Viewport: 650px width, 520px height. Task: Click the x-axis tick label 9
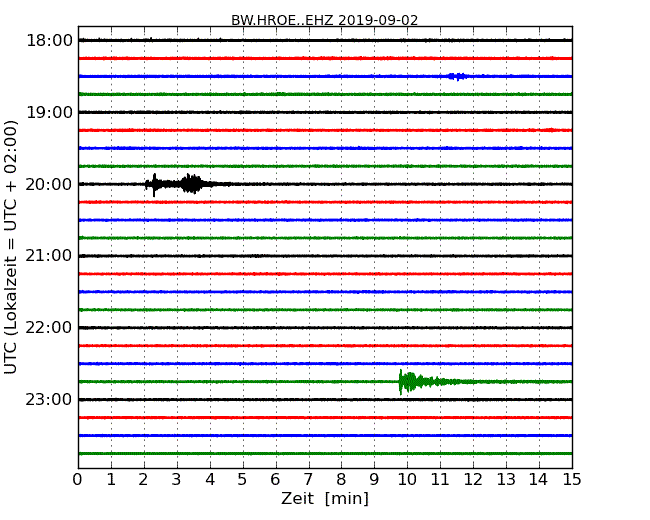click(374, 479)
